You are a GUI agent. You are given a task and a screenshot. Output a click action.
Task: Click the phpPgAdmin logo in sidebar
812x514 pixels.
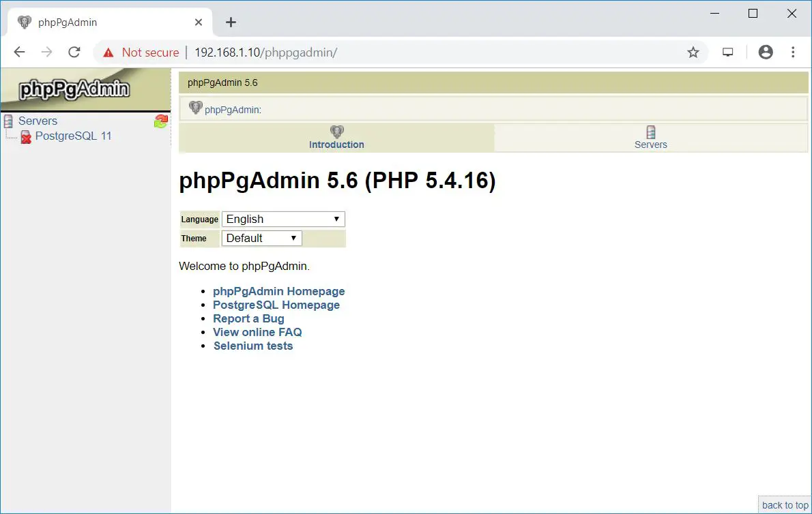(x=74, y=89)
